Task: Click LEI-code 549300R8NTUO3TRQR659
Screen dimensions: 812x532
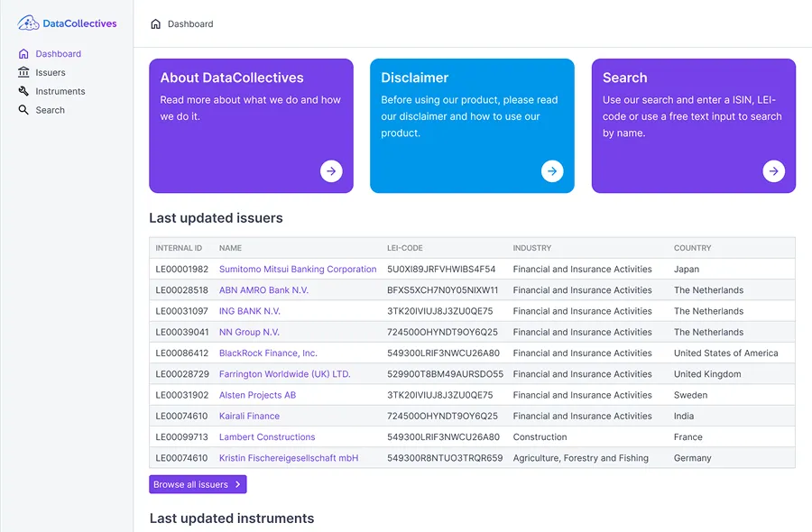Action: tap(445, 458)
